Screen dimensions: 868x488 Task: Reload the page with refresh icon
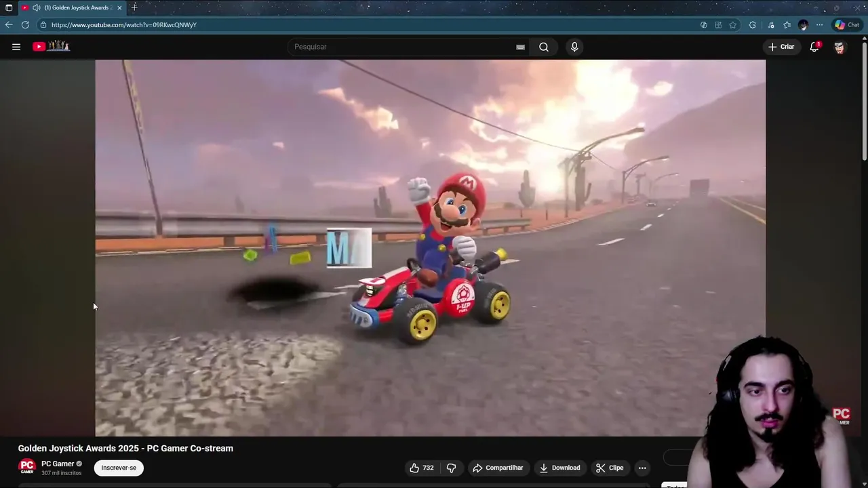[x=25, y=25]
